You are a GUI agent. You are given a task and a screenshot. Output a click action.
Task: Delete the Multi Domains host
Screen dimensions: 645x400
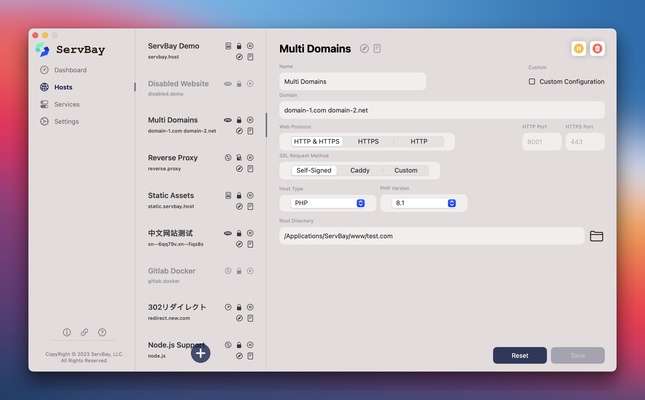point(597,49)
